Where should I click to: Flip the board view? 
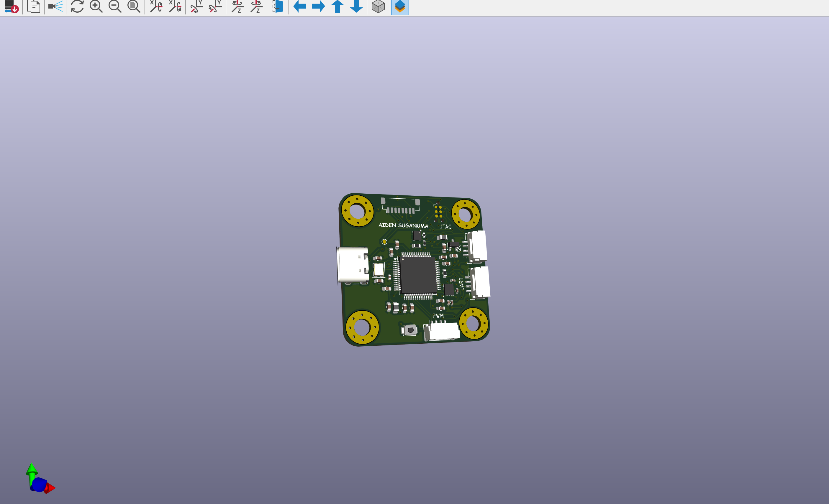click(277, 7)
